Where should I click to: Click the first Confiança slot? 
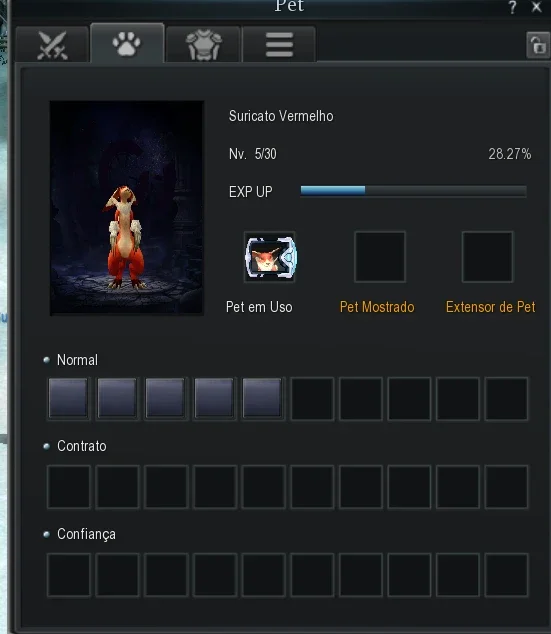pyautogui.click(x=69, y=575)
